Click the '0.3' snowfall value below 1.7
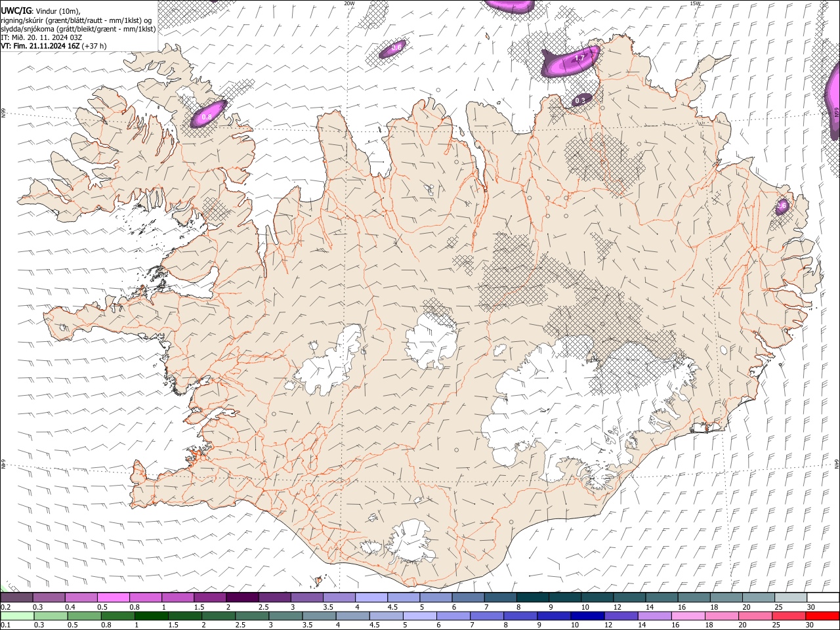 [x=580, y=100]
